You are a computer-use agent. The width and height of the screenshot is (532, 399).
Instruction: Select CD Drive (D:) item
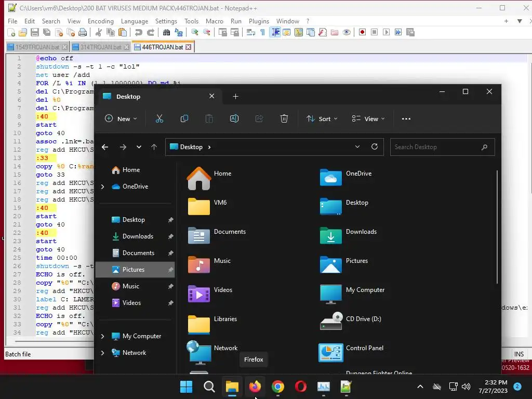pos(351,322)
